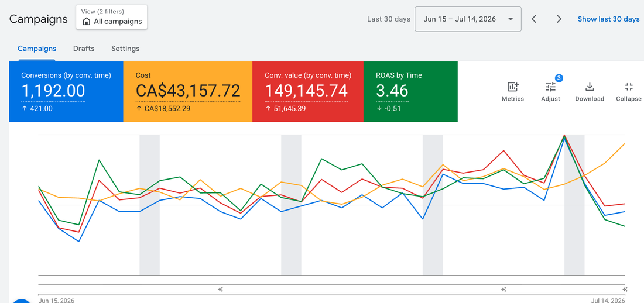Screen dimensions: 644x303
Task: Go to previous date range arrow
Action: 534,19
